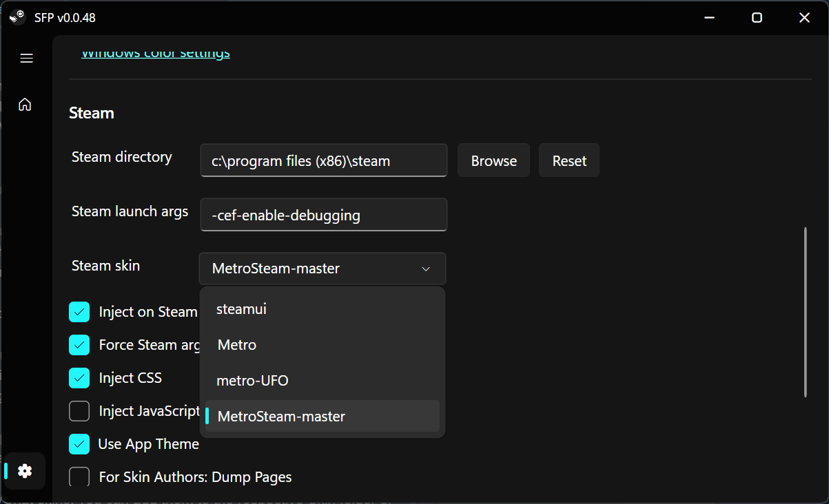The image size is (829, 504).
Task: Select steamui from the skin list
Action: [x=241, y=309]
